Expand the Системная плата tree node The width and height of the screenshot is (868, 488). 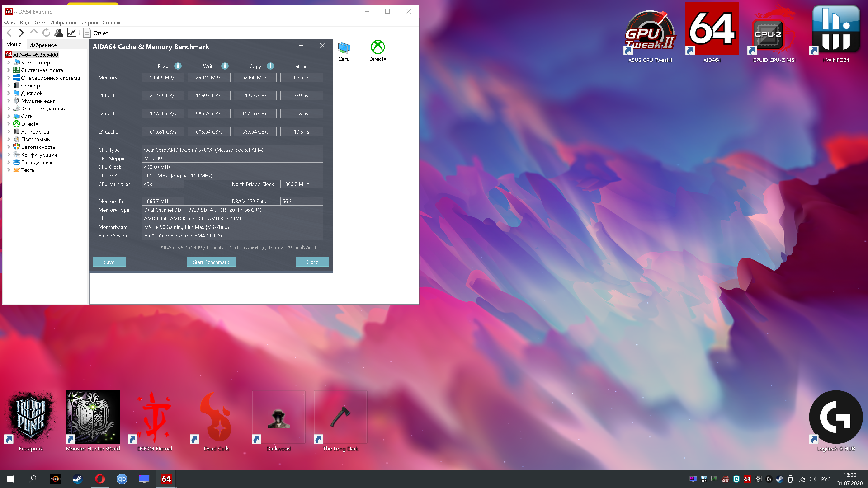9,70
